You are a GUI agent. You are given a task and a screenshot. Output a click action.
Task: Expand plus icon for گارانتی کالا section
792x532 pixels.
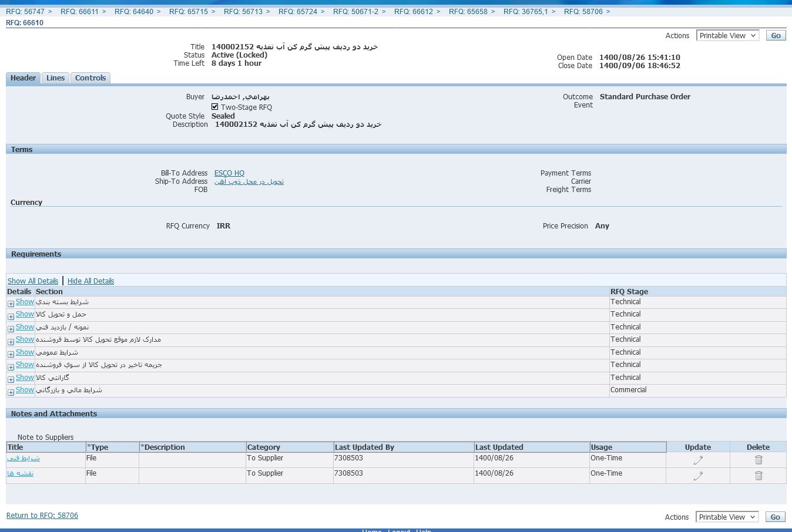[11, 380]
